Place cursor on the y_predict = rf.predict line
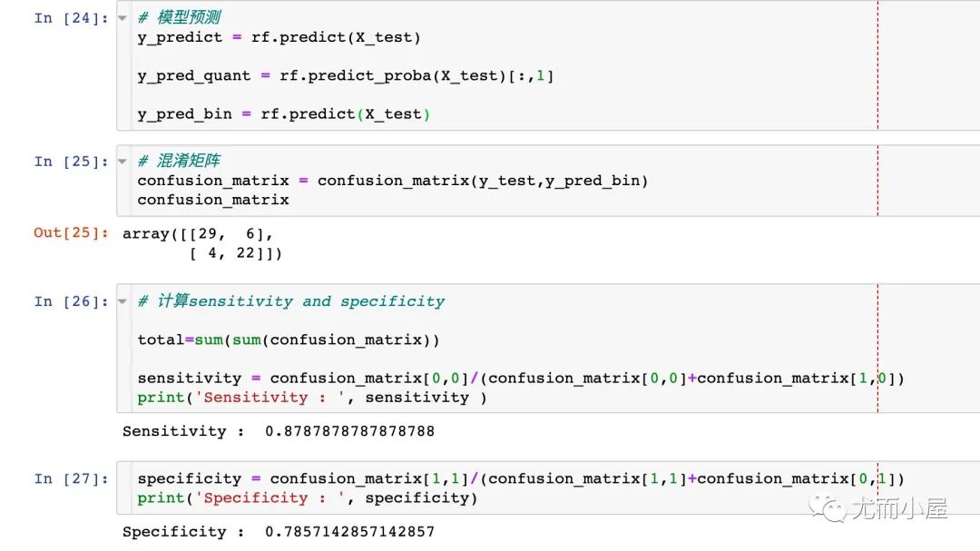Screen dimensions: 980x551 pos(279,37)
